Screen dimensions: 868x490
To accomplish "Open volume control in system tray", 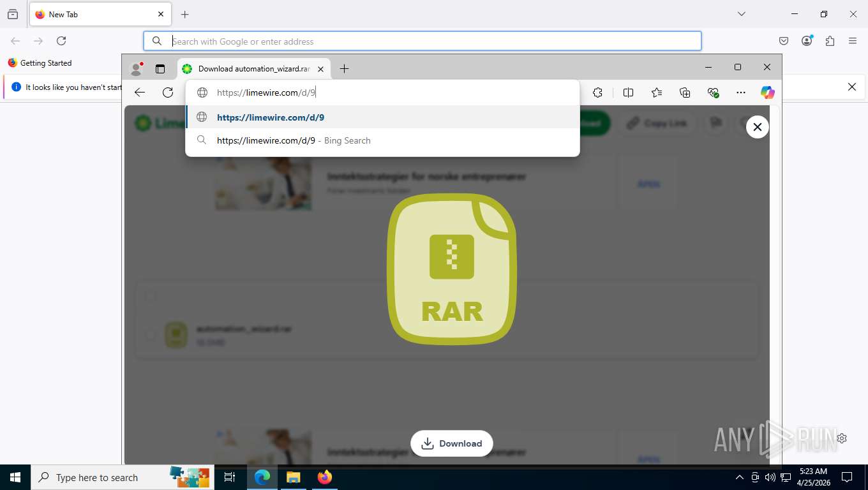I will [770, 477].
